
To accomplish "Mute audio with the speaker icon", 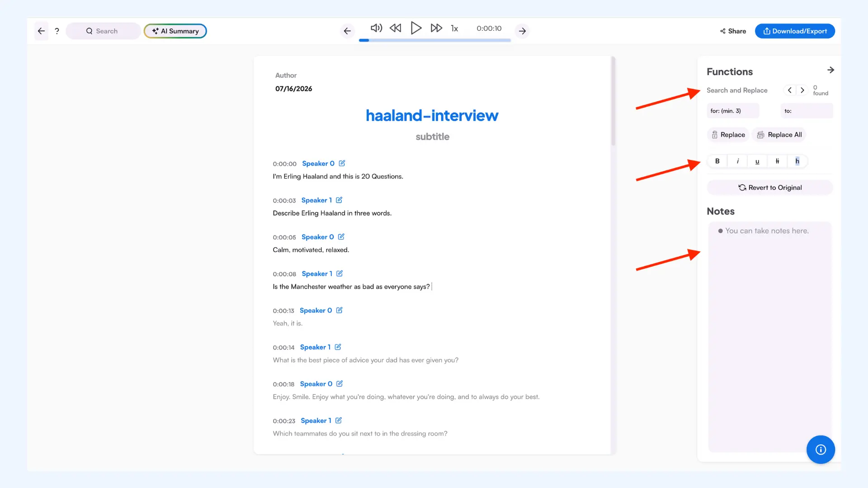I will 376,28.
